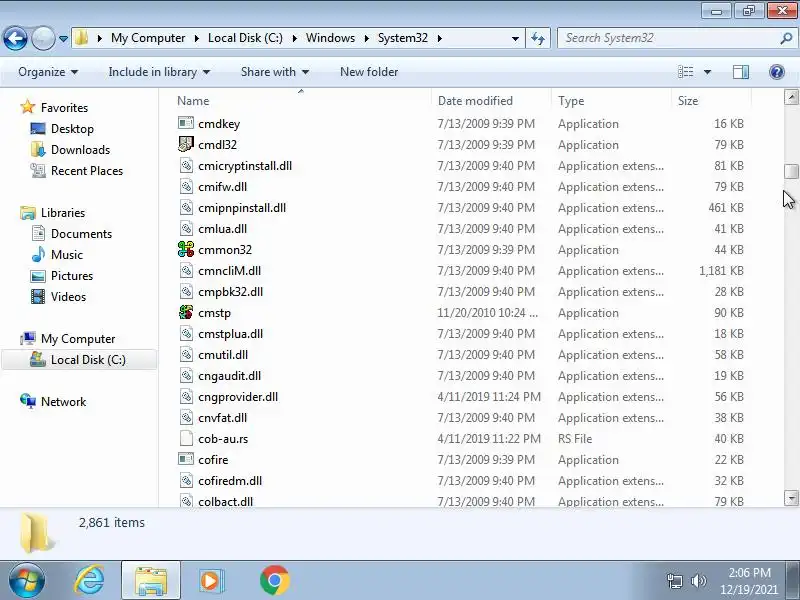Select the cmncliM.dll file icon
This screenshot has height=600, width=800.
pyautogui.click(x=186, y=270)
